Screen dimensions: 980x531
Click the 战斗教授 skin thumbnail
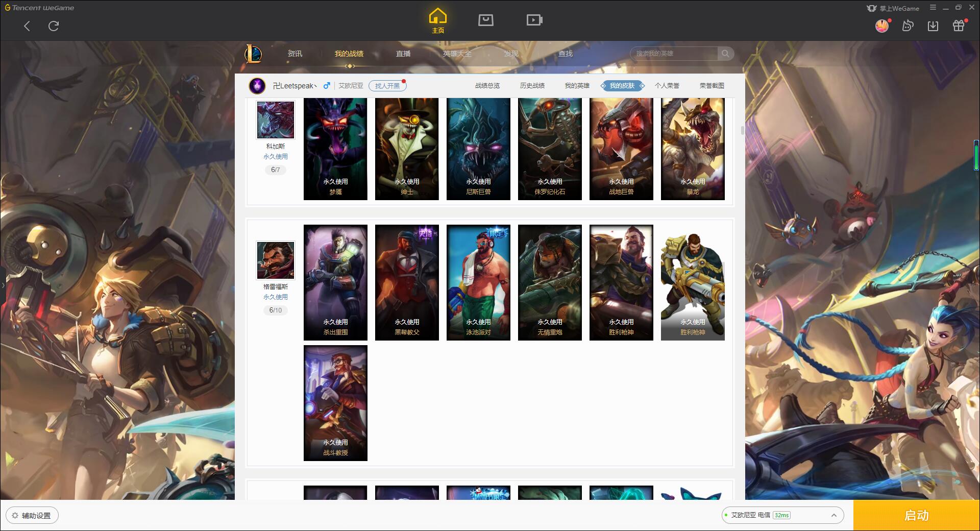(x=335, y=403)
